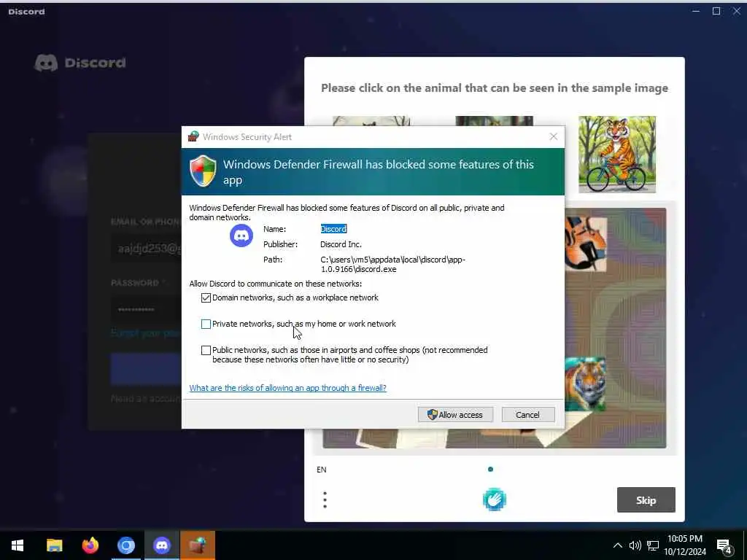Focus the email or phone input field
Image resolution: width=747 pixels, height=560 pixels.
pyautogui.click(x=146, y=249)
